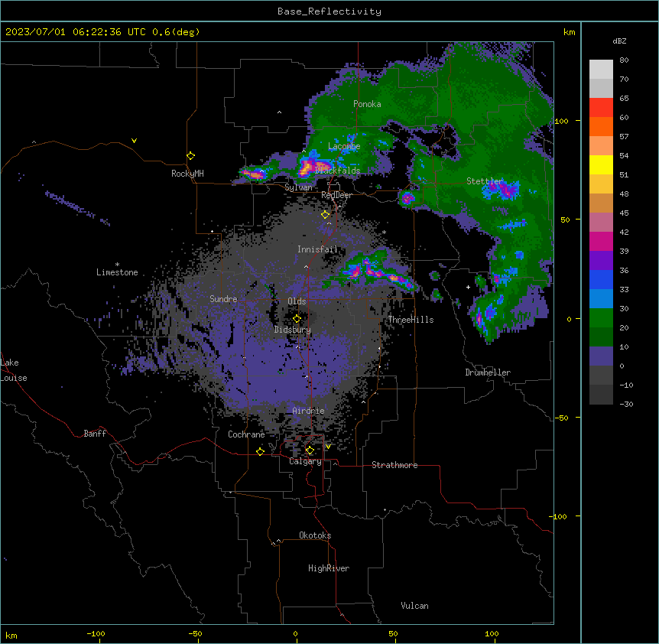Screen dimensions: 659x644
Task: Click the Limestone label
Action: click(x=117, y=272)
